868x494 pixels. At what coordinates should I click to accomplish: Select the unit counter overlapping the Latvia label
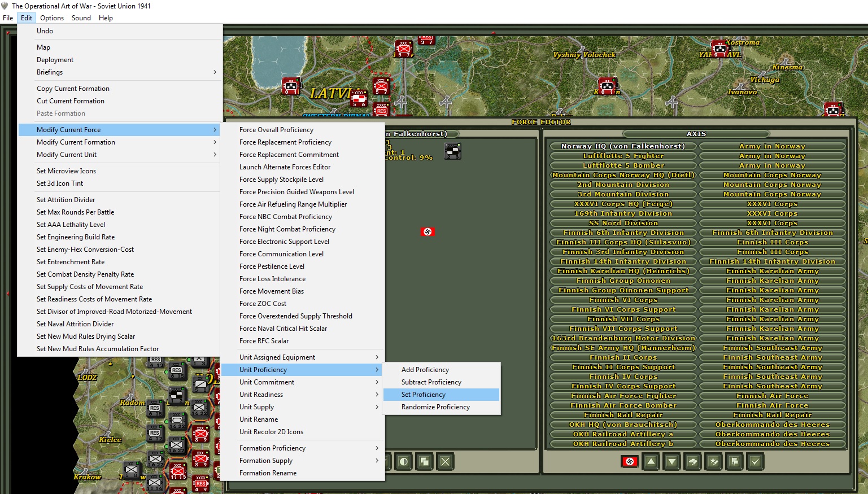[x=359, y=99]
